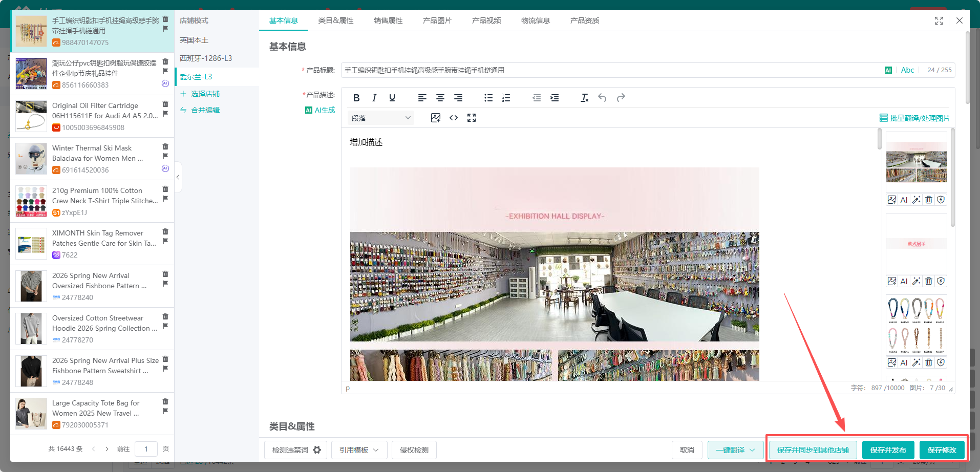Go to the next page of products
Viewport: 980px width, 472px height.
tap(107, 449)
